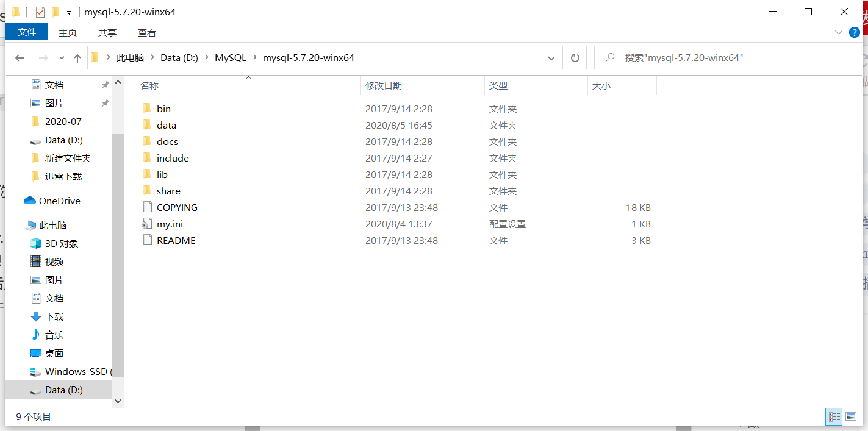Click 此电脑 in the address bar path
Screen dimensions: 868x431
[131, 58]
